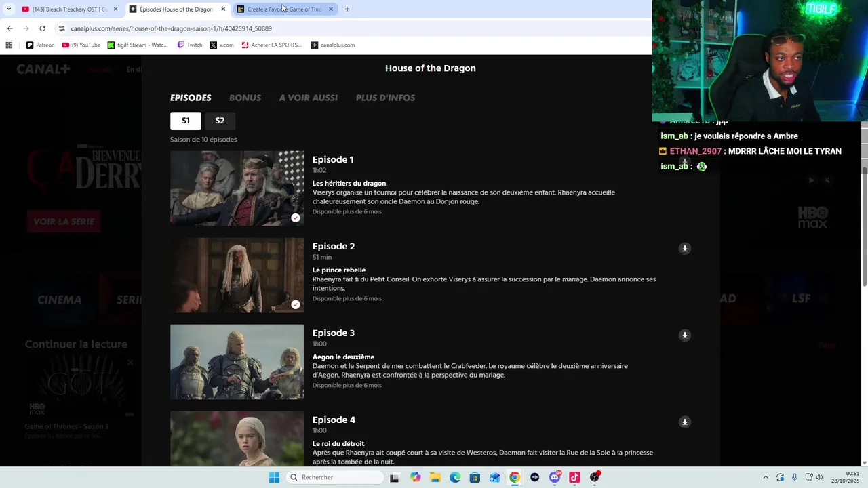Open Episode 1 title link

(x=333, y=160)
